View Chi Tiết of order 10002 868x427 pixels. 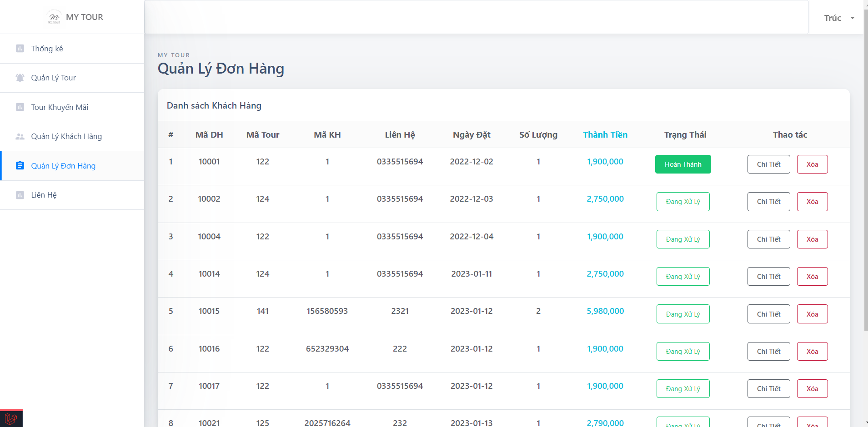[x=768, y=202]
